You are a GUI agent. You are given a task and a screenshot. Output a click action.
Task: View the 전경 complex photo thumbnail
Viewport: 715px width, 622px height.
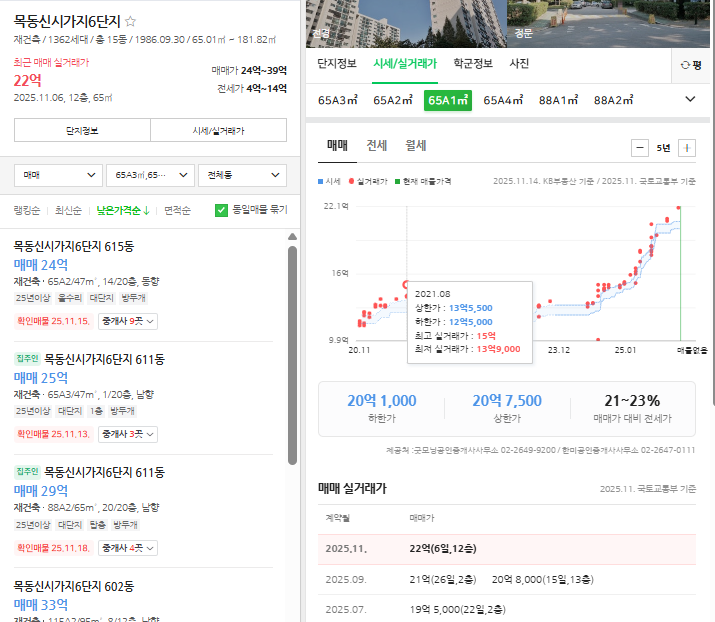pos(406,24)
